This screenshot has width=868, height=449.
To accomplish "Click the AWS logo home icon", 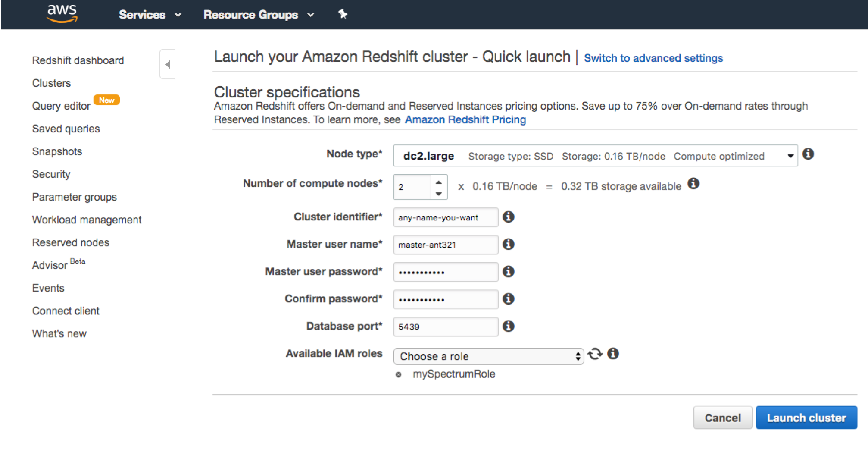I will [x=62, y=13].
